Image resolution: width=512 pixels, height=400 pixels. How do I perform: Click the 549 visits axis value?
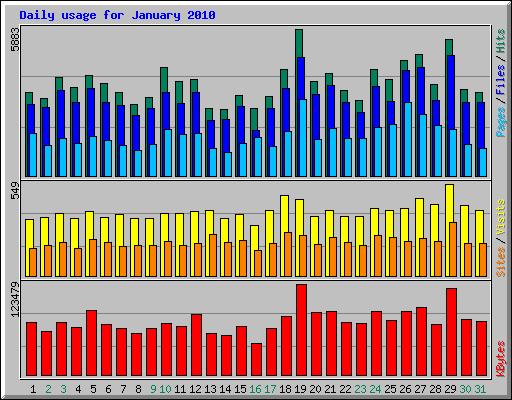(16, 191)
